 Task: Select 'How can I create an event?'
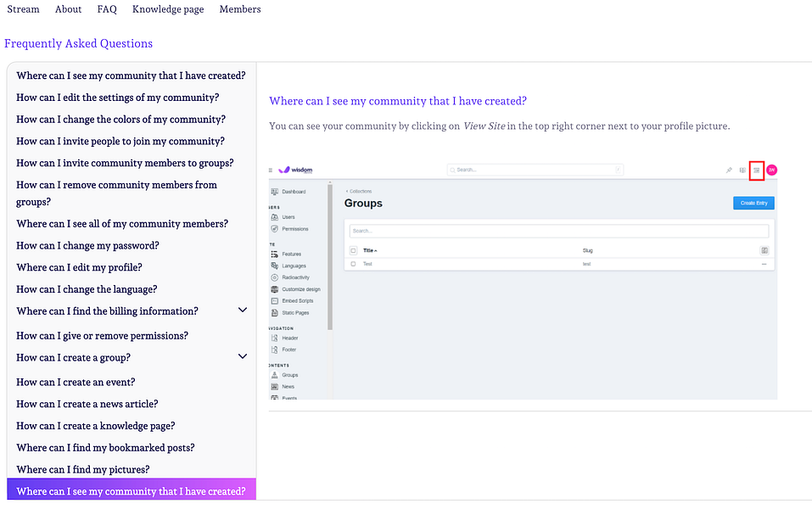tap(76, 382)
